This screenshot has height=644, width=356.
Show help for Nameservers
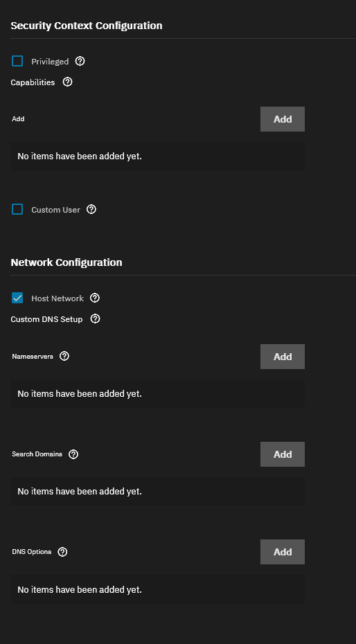pos(64,356)
